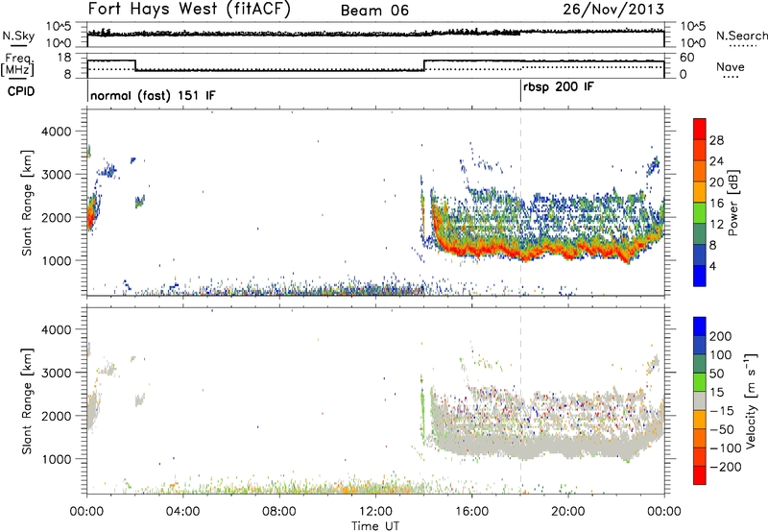The image size is (768, 532).
Task: Click the '16' value on Power colorbar
Action: 716,204
